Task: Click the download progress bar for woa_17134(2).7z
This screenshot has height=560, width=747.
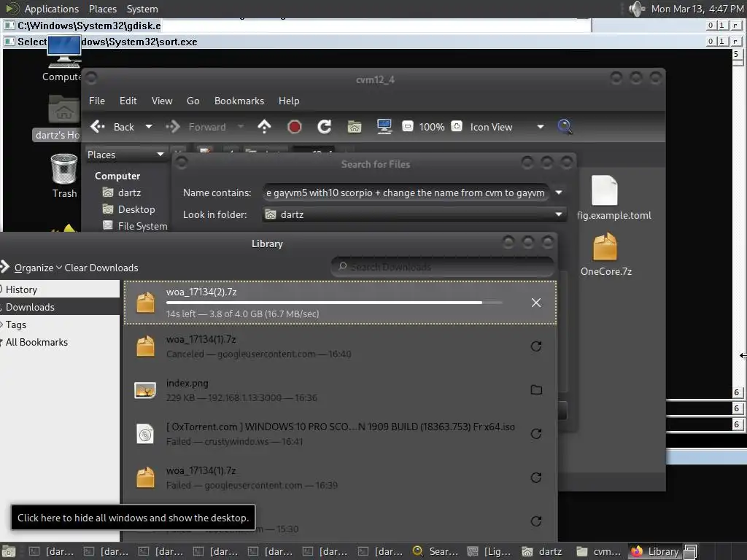Action: (334, 303)
